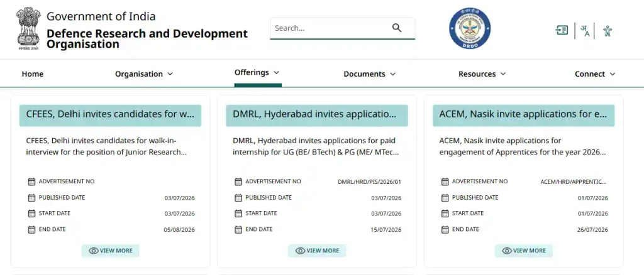
Task: Expand the Resources dropdown menu
Action: point(482,74)
